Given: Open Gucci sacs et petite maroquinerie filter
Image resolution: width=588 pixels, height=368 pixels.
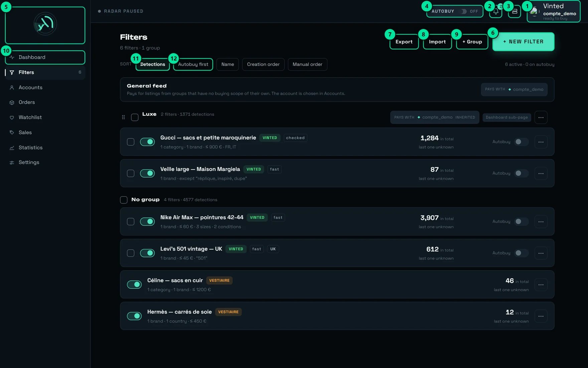Looking at the screenshot, I should pos(208,137).
